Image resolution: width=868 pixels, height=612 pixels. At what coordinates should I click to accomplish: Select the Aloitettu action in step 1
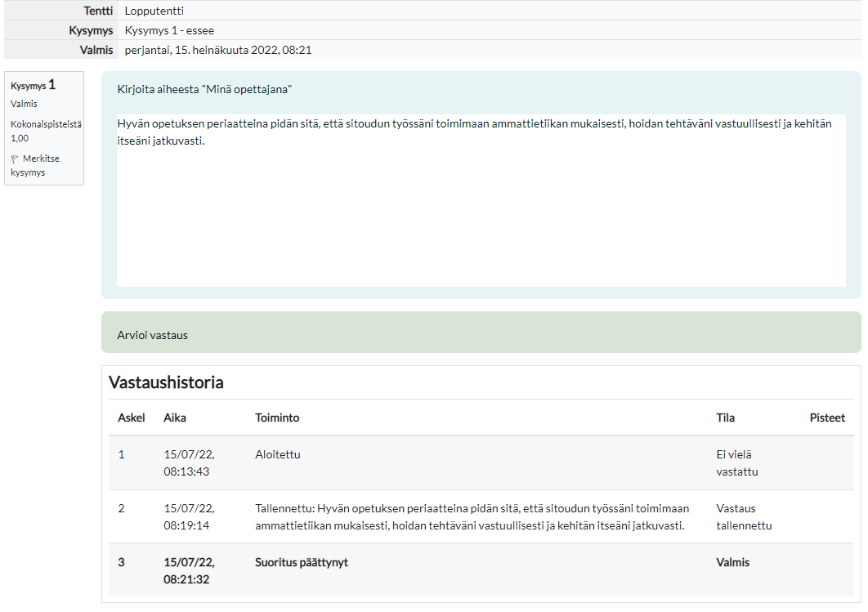[x=277, y=454]
